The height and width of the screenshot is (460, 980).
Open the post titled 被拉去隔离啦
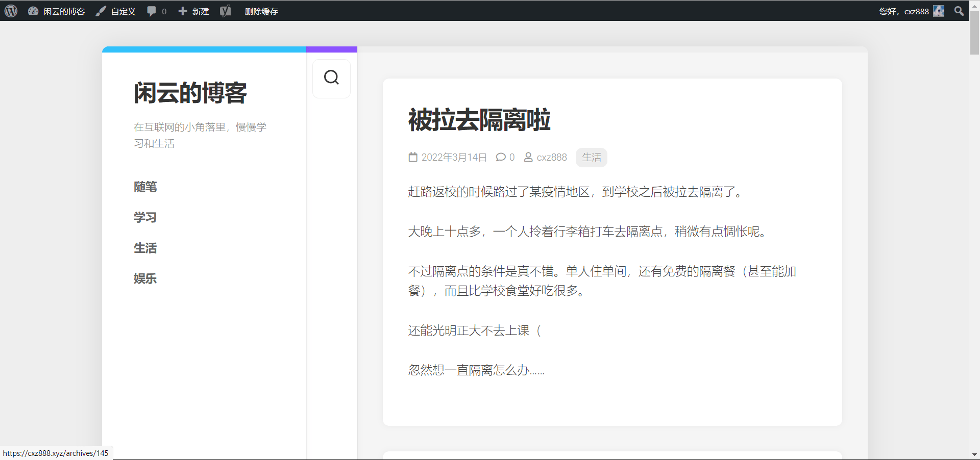click(x=479, y=121)
